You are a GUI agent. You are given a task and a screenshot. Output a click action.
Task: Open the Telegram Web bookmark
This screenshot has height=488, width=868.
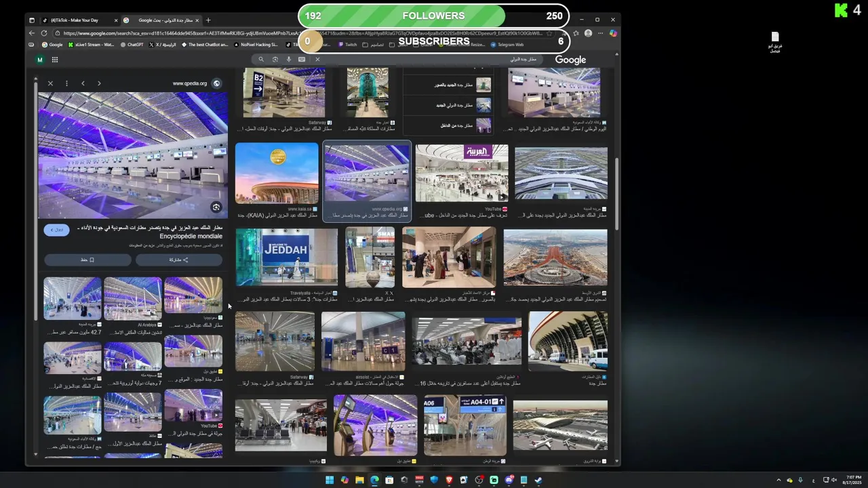click(507, 45)
